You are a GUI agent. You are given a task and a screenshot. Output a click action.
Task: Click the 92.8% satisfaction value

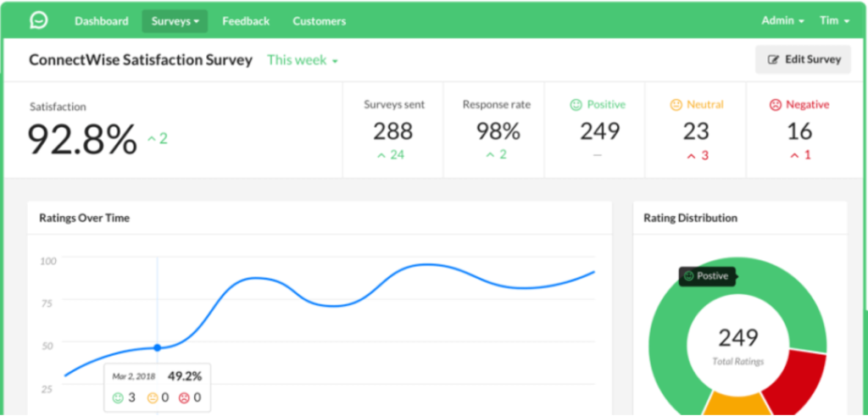[x=82, y=140]
